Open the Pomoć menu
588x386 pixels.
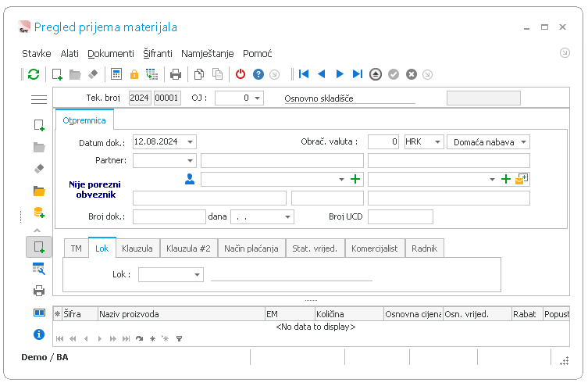[x=257, y=54]
